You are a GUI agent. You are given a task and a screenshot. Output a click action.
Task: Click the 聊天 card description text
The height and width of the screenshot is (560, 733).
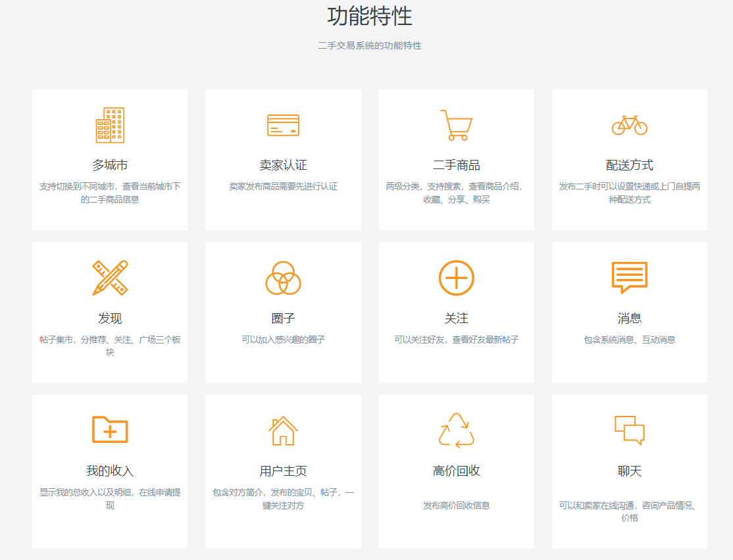tap(629, 511)
